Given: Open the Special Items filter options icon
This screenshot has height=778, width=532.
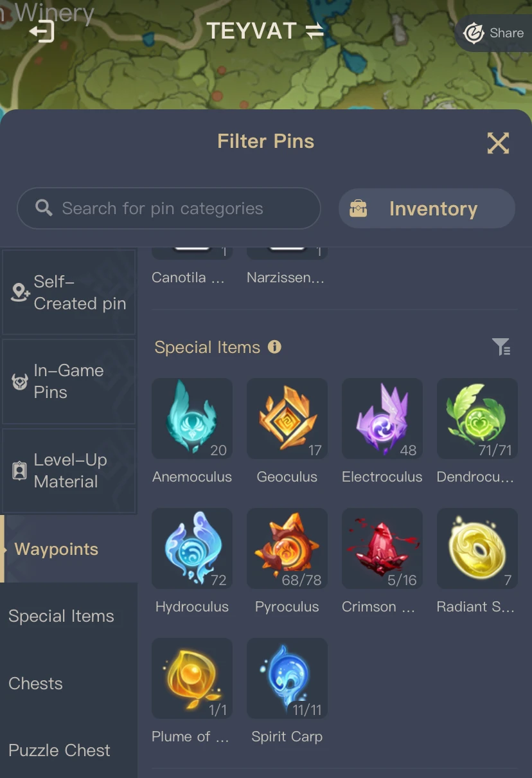Looking at the screenshot, I should (501, 347).
